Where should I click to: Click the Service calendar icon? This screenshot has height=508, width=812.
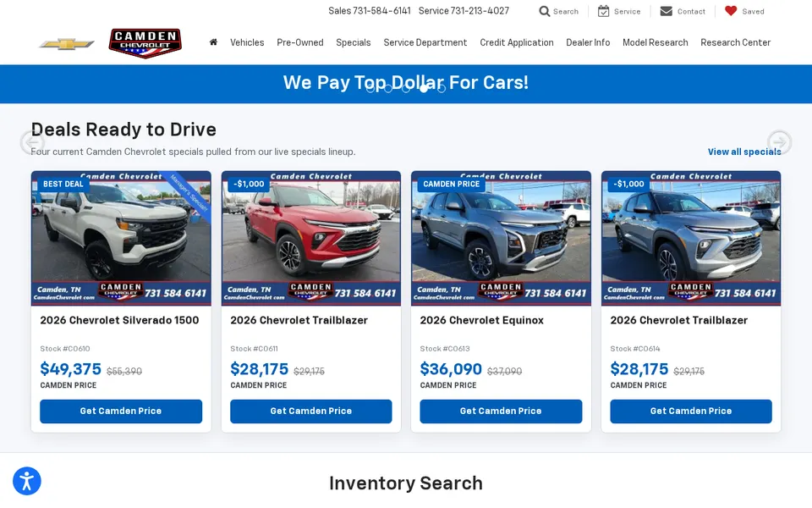pos(603,11)
